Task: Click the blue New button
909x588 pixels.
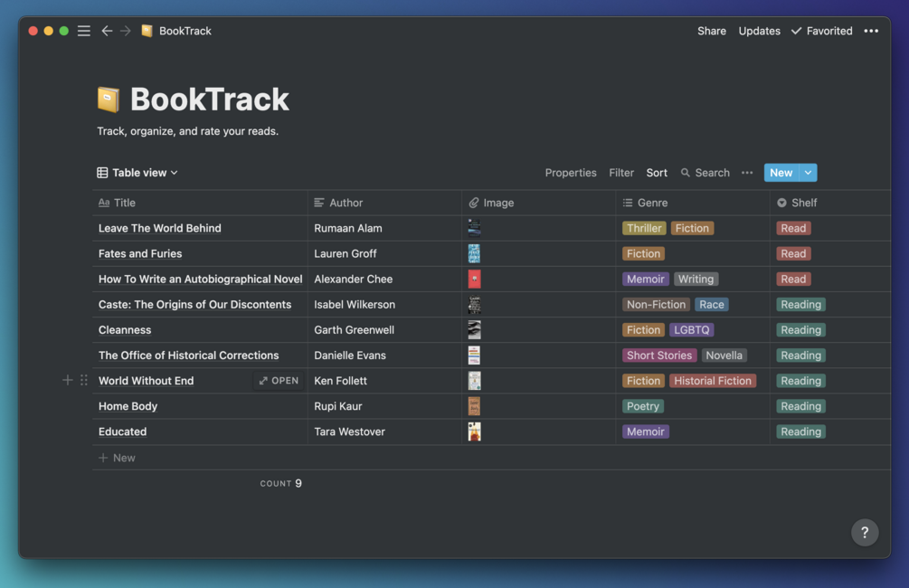Action: pyautogui.click(x=781, y=173)
